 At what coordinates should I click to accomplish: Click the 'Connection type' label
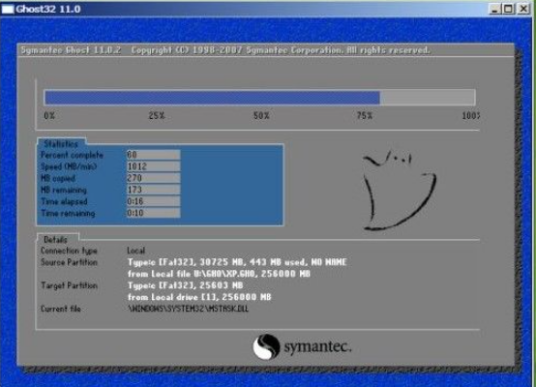click(x=69, y=251)
